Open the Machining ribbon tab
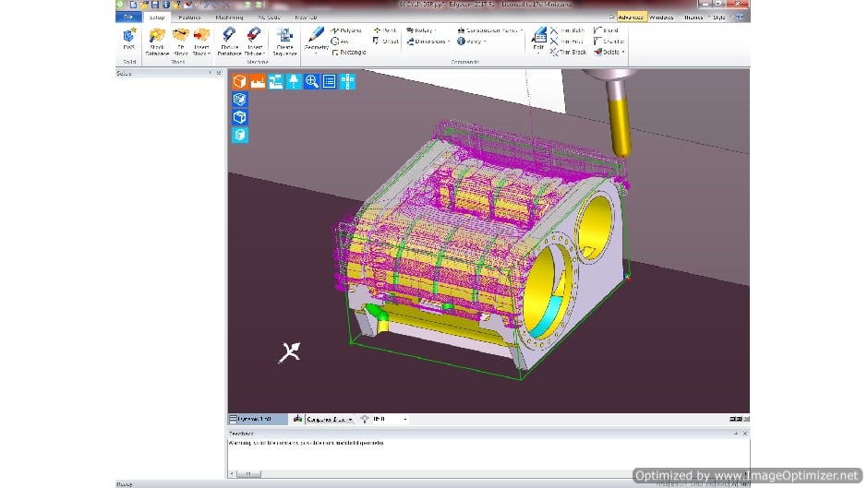Image resolution: width=868 pixels, height=488 pixels. pyautogui.click(x=229, y=18)
